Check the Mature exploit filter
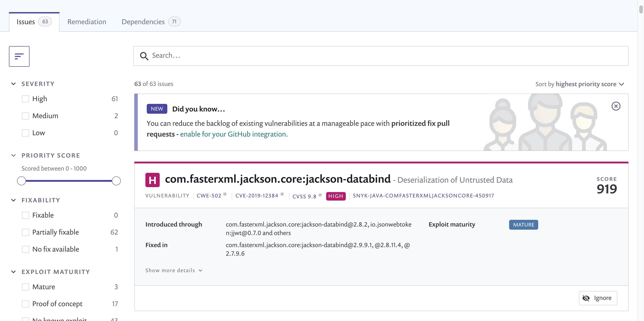 (25, 287)
